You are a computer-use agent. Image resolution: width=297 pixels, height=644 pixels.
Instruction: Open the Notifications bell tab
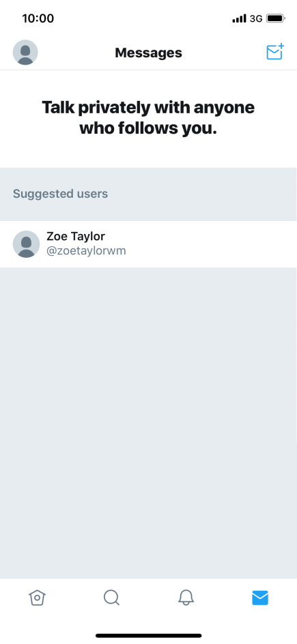pyautogui.click(x=186, y=598)
